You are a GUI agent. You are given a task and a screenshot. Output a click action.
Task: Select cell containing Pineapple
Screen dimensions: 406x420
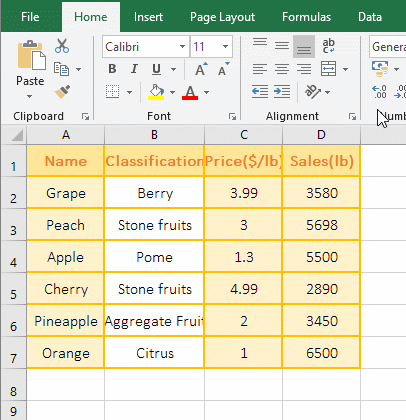(x=66, y=321)
